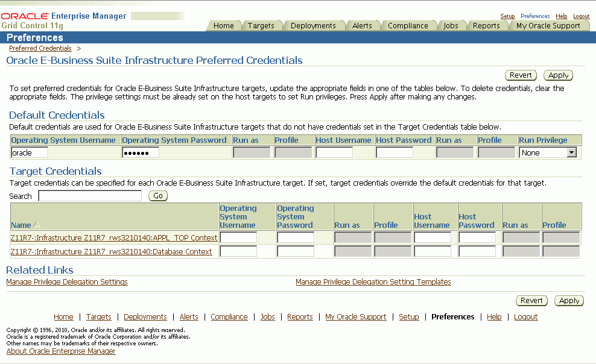Click Host Username field for Database Context
The width and height of the screenshot is (596, 364).
433,251
